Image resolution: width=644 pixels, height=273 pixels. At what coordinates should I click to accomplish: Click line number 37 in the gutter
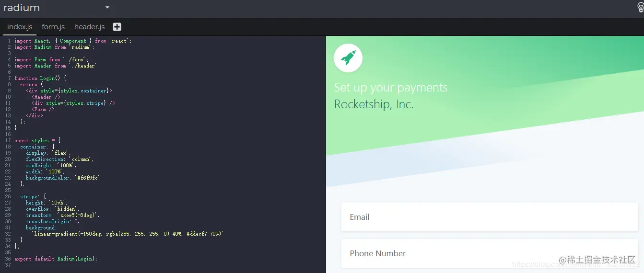8,265
